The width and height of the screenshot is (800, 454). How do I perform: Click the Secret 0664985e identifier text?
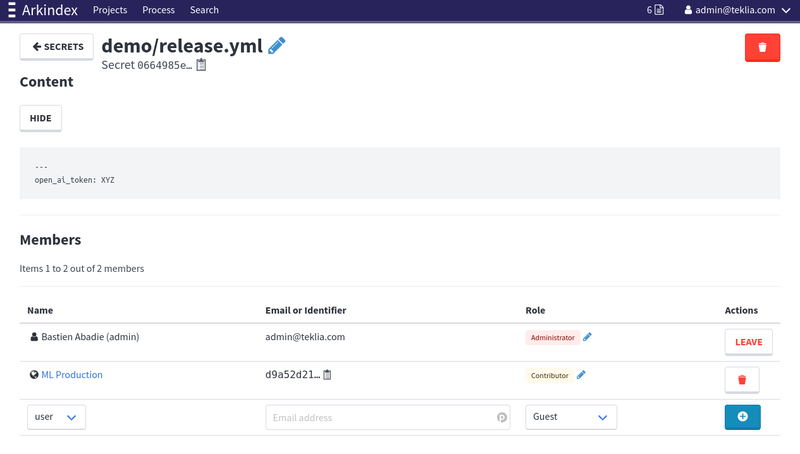pyautogui.click(x=147, y=65)
